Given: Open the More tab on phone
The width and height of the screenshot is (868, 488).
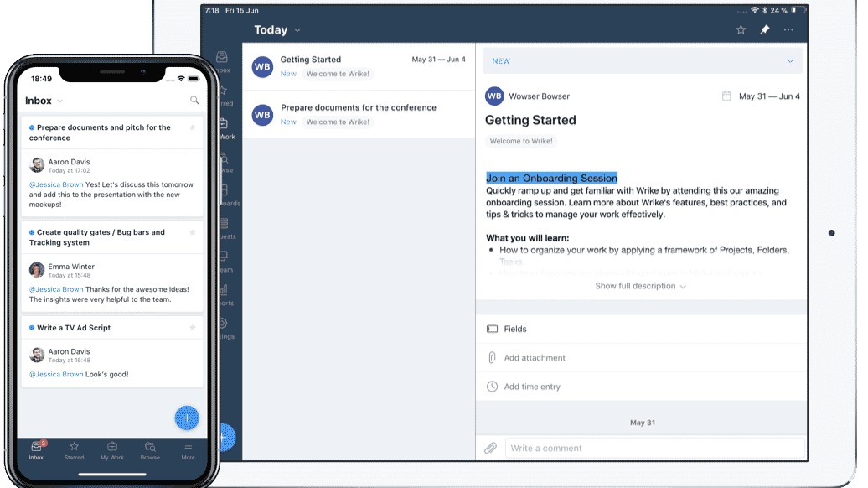Looking at the screenshot, I should coord(189,450).
